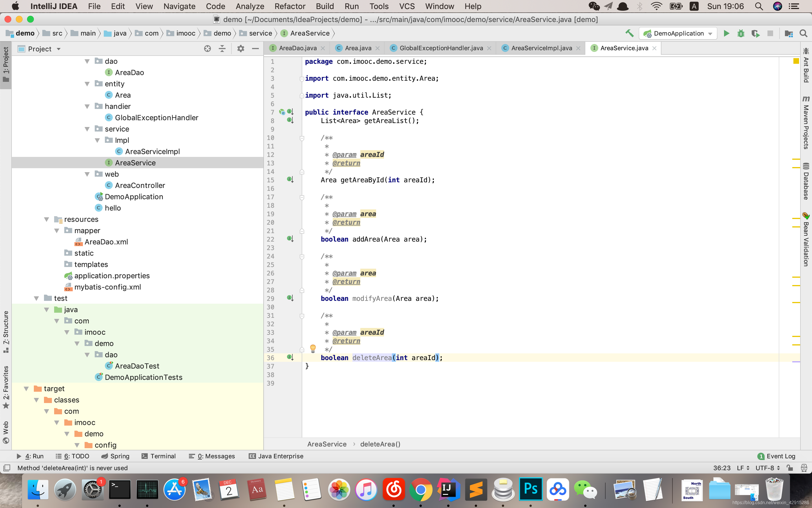Screen dimensions: 812x508
Task: Click the read-only lock icon in status bar
Action: pyautogui.click(x=790, y=468)
